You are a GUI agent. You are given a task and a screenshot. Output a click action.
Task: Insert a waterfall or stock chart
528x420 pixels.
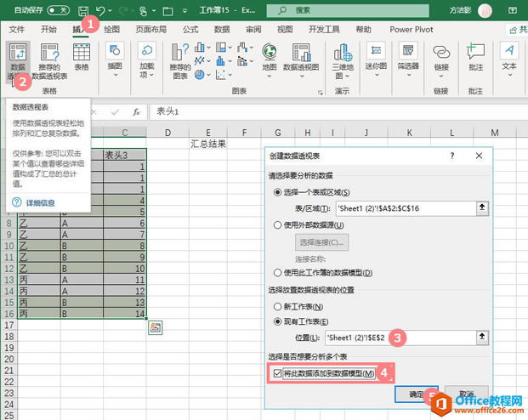point(242,48)
